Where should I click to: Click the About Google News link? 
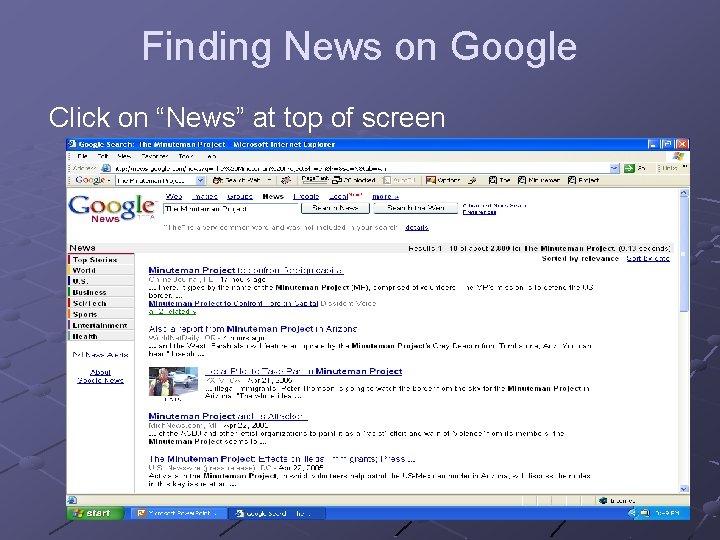[100, 376]
